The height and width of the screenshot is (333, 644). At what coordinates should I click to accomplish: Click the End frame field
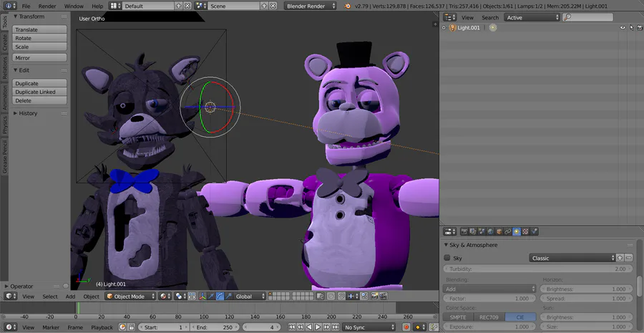[x=215, y=327]
